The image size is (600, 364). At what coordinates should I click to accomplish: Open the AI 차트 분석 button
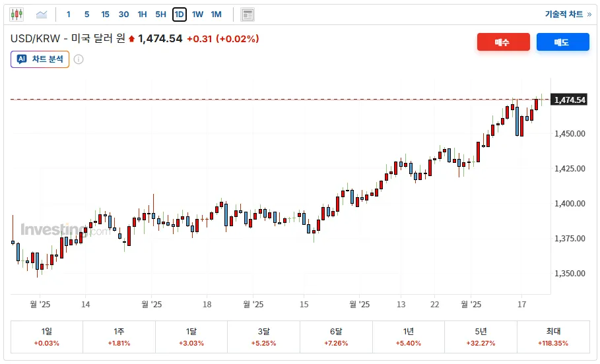(40, 59)
